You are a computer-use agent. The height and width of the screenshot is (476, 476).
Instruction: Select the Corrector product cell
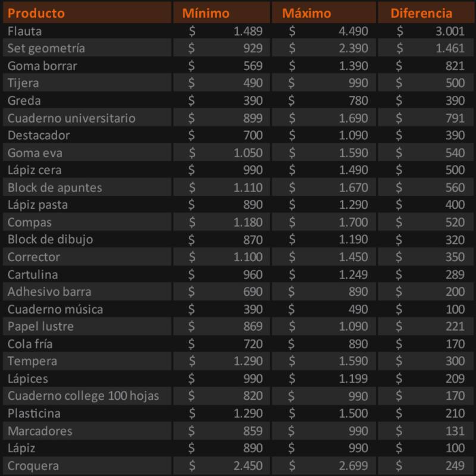click(x=34, y=257)
